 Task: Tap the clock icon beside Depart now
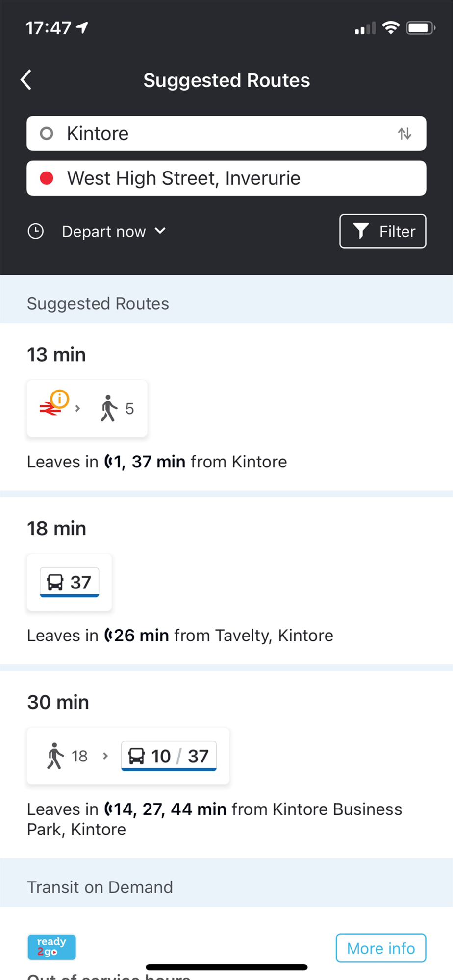(x=36, y=231)
